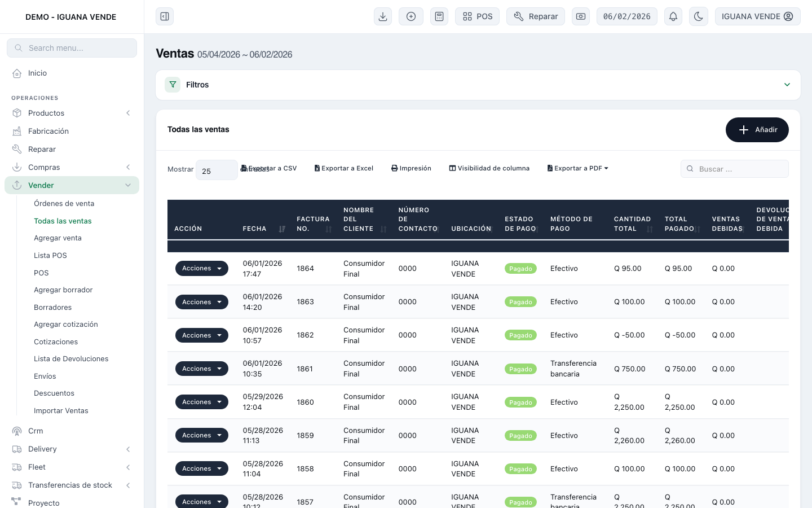Screen dimensions: 812x508
Task: Go to Órdenes de venta menu item
Action: 64,204
